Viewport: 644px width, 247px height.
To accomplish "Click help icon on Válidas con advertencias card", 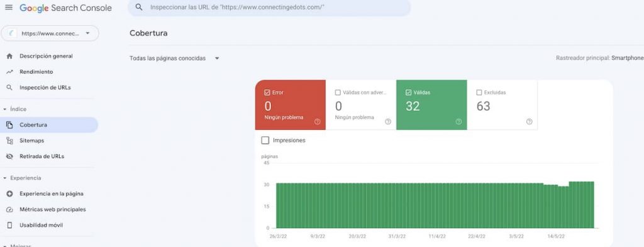I will [388, 122].
